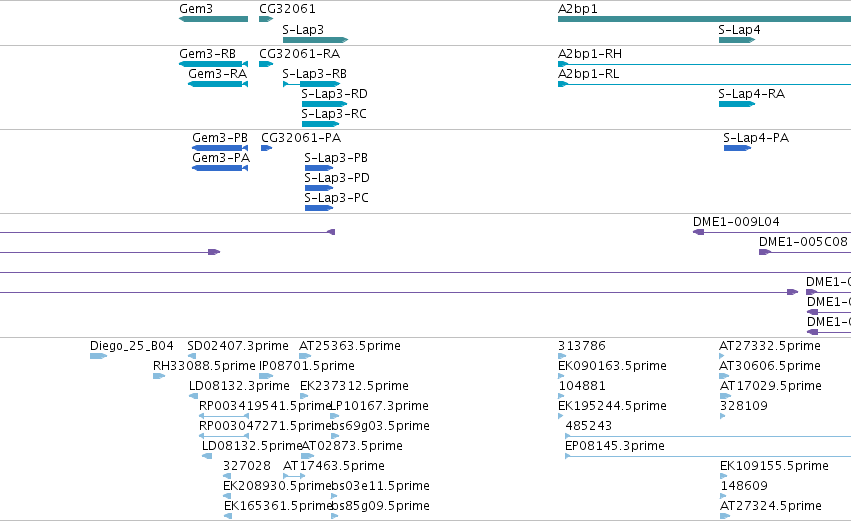Open the Gem3-RB transcript

[x=207, y=54]
